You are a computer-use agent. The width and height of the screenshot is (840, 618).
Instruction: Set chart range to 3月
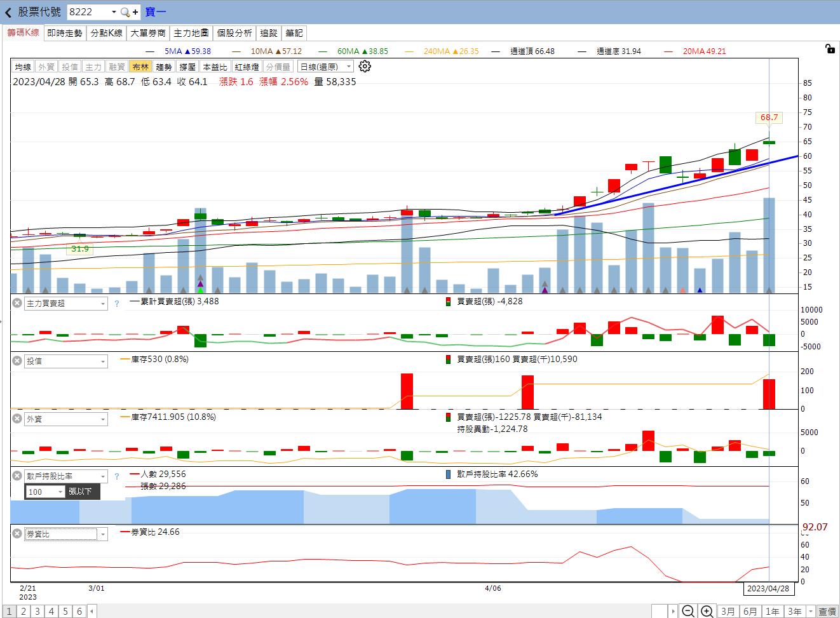coord(728,611)
